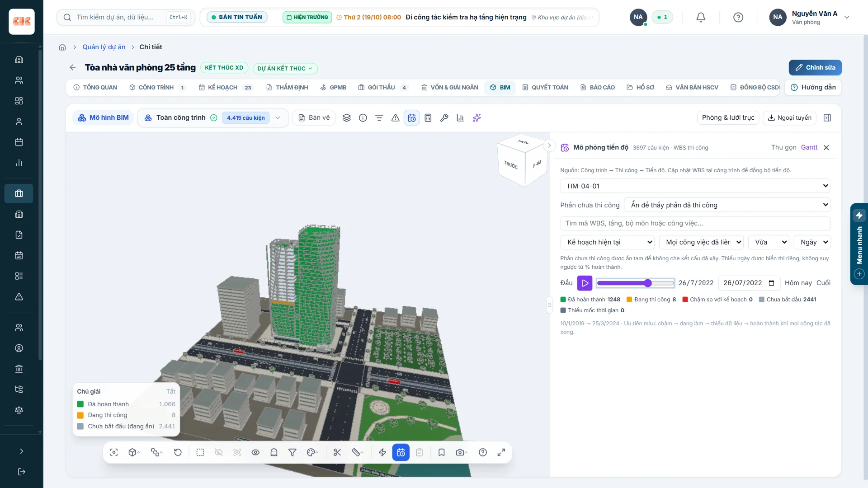Open the Gói thầu tab
The width and height of the screenshot is (868, 488).
[382, 87]
